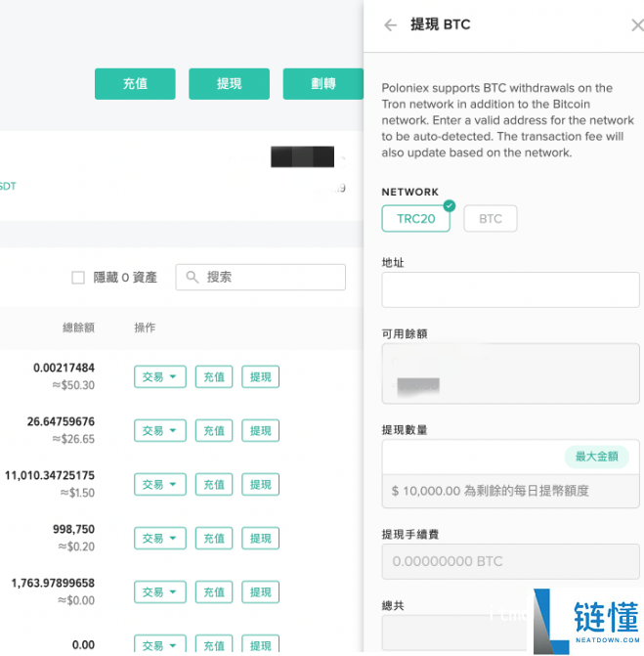
Task: Click the ≈$26.65 value text
Action: coord(73,439)
